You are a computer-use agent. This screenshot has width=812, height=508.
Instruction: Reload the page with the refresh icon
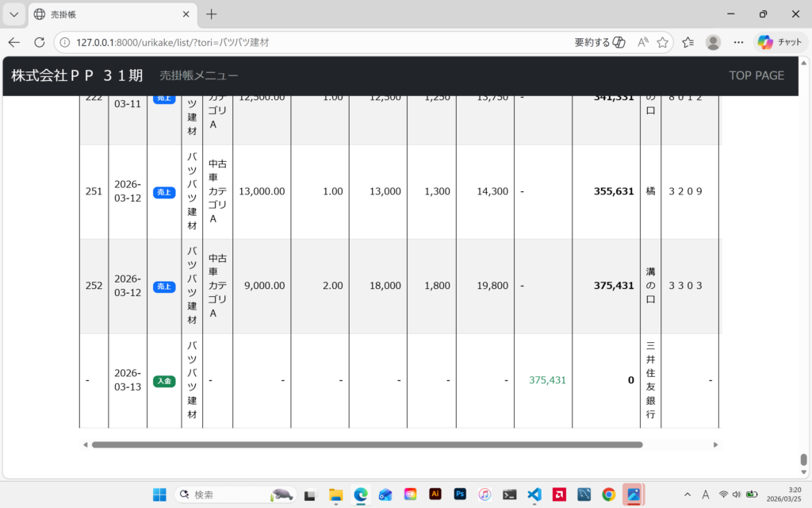pos(40,42)
